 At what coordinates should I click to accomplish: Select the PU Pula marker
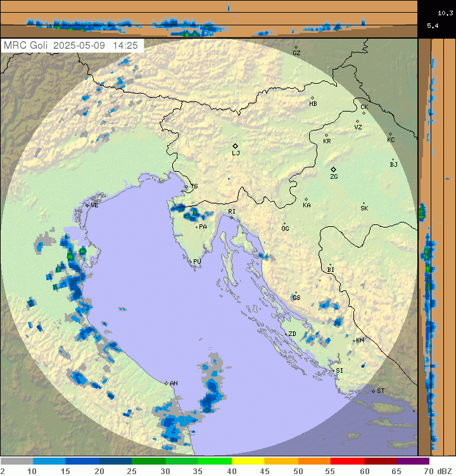191,261
